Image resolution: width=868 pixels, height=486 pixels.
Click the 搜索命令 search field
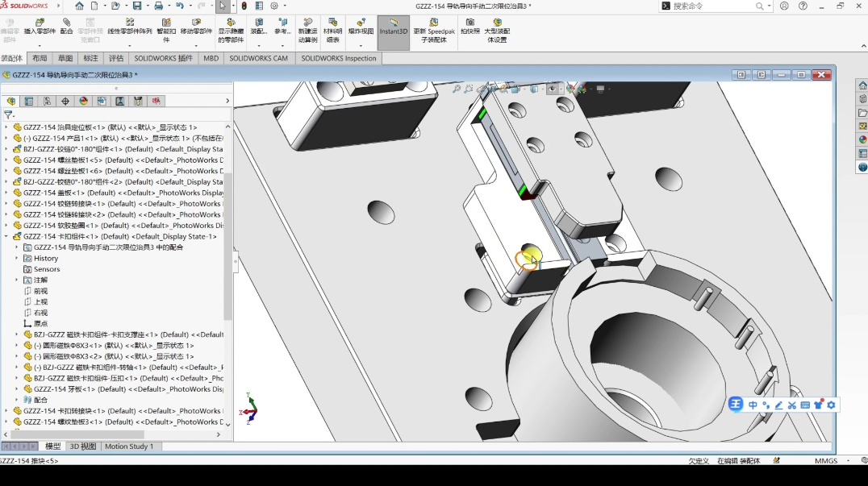(714, 6)
